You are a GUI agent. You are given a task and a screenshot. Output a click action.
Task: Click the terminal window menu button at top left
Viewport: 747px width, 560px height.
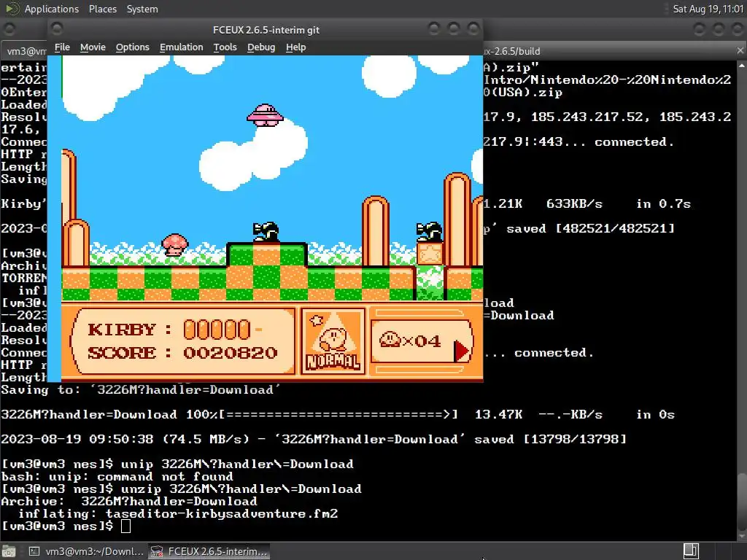(9, 29)
